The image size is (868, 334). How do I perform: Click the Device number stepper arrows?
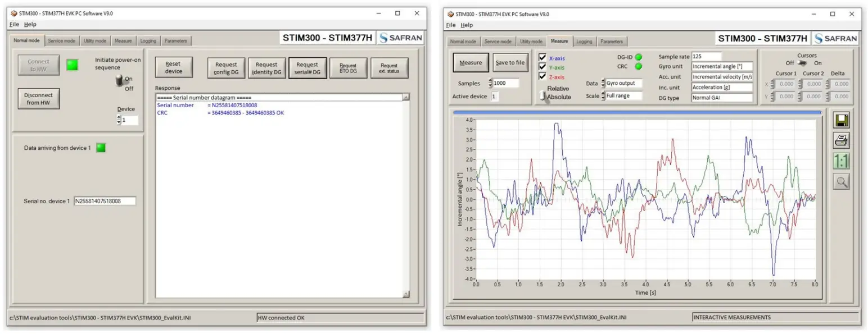(x=119, y=120)
